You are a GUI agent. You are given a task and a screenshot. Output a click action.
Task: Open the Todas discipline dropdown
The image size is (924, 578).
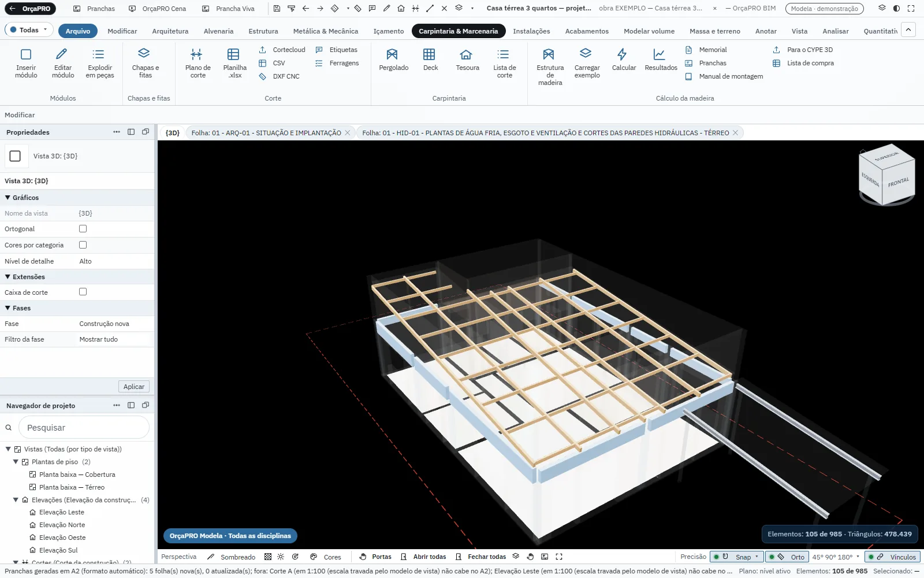(x=29, y=30)
